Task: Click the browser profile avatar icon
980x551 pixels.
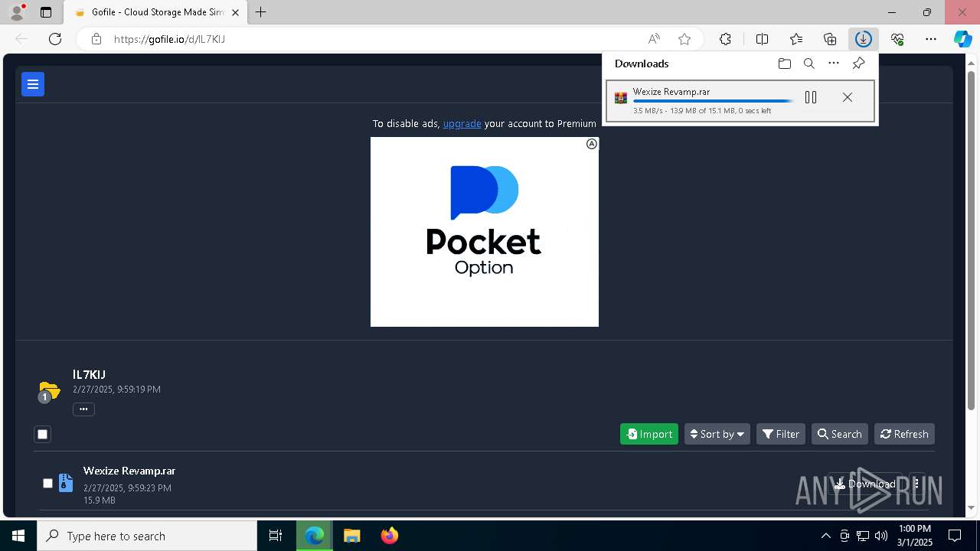Action: click(x=17, y=12)
